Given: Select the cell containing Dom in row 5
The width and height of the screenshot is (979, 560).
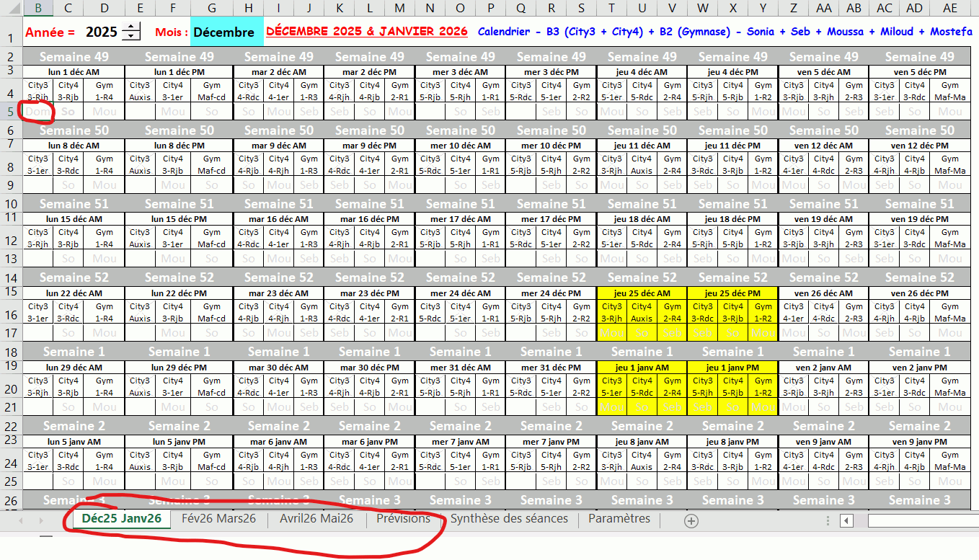Looking at the screenshot, I should tap(37, 112).
